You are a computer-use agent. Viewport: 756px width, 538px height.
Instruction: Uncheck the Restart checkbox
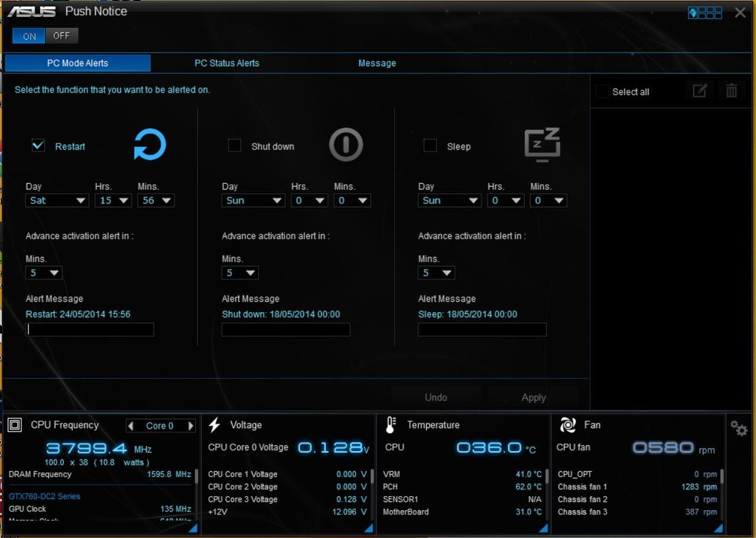click(x=38, y=145)
